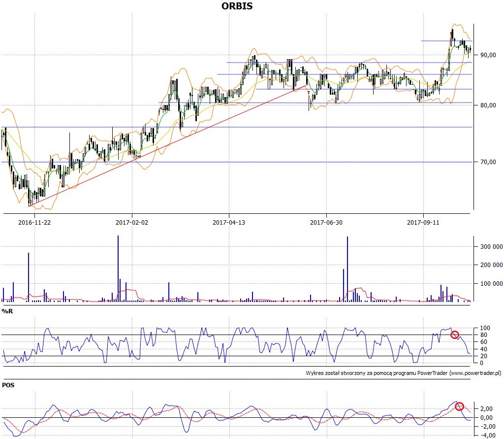Click the 0,00 label on POS axis
This screenshot has width=504, height=439.
pyautogui.click(x=487, y=418)
